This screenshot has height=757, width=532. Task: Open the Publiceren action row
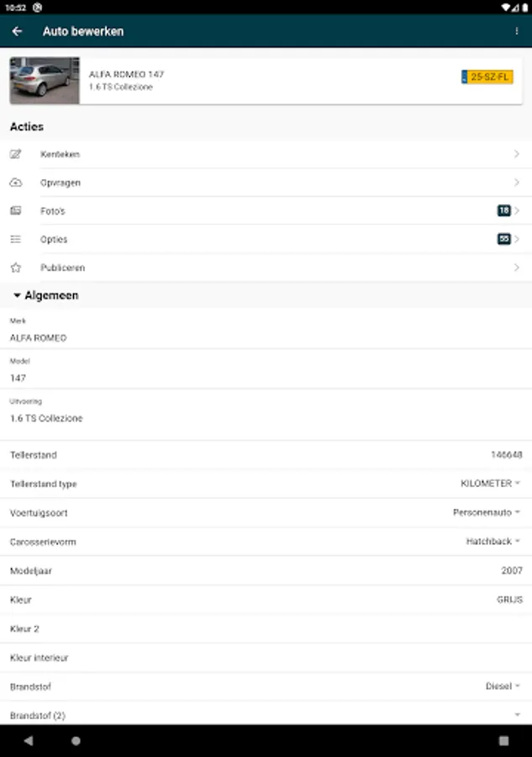pos(266,267)
